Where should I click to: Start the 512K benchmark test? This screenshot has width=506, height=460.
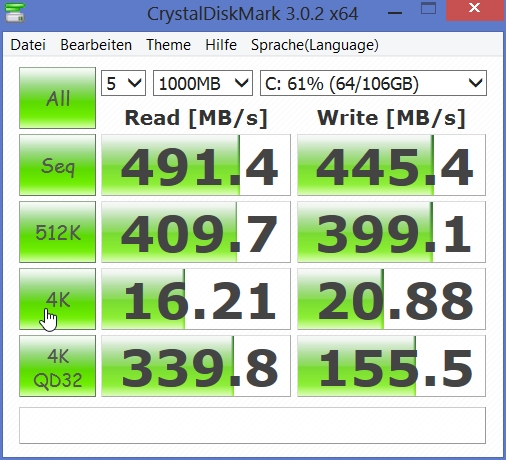[57, 232]
